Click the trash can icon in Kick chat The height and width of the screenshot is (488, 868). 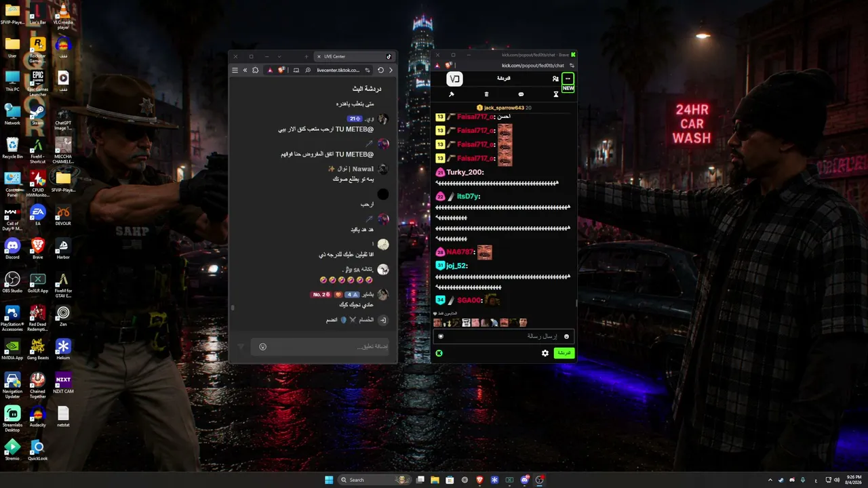pos(486,94)
